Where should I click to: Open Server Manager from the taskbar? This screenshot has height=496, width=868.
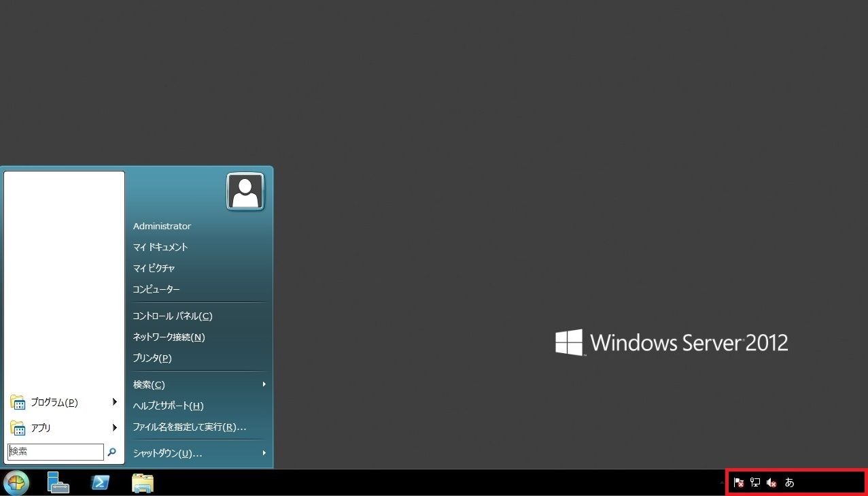pyautogui.click(x=58, y=482)
